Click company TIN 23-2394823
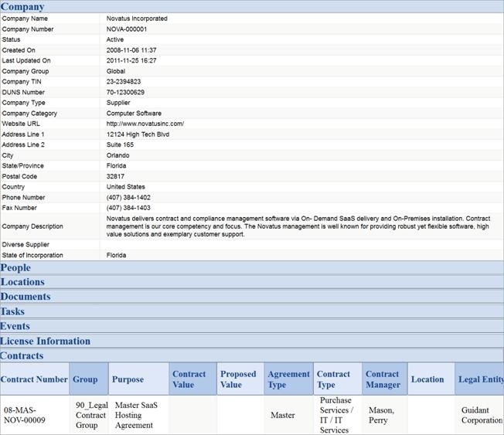Viewport: 504px width, 435px height. (x=124, y=82)
